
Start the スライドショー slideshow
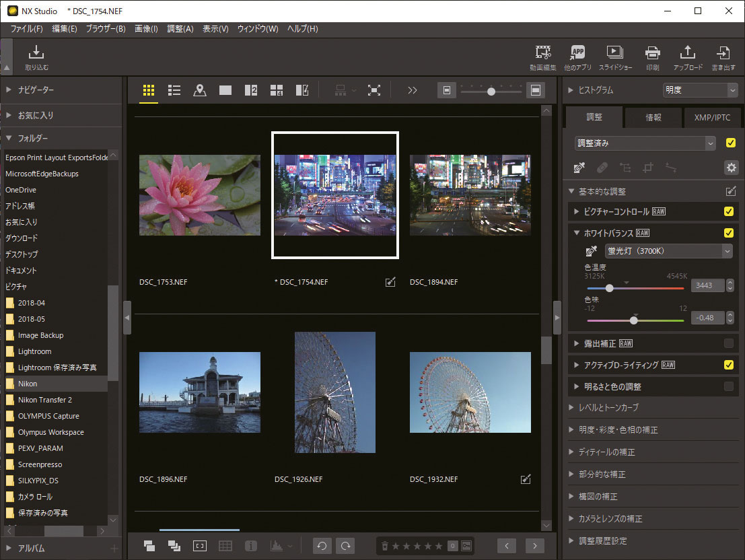coord(615,58)
